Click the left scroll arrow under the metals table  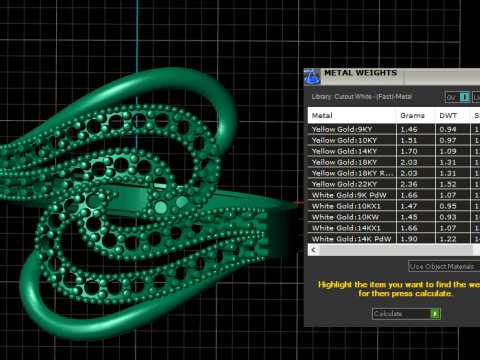313,250
